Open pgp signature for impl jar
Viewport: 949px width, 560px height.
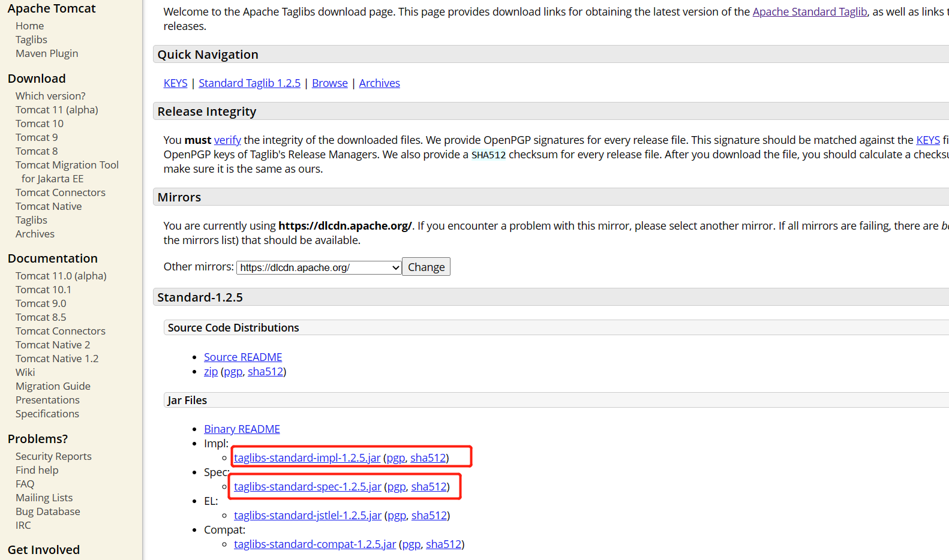click(396, 458)
